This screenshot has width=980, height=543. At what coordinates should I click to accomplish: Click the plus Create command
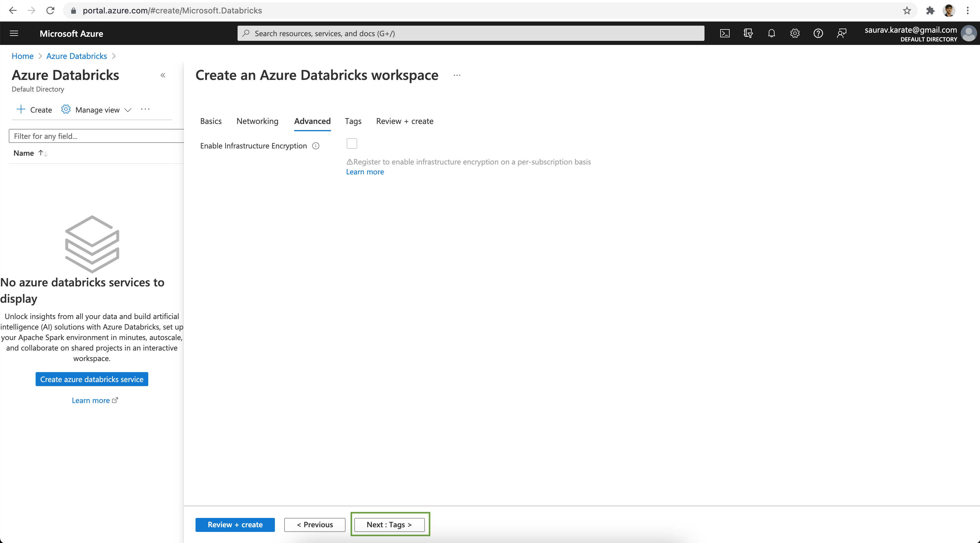(x=34, y=110)
